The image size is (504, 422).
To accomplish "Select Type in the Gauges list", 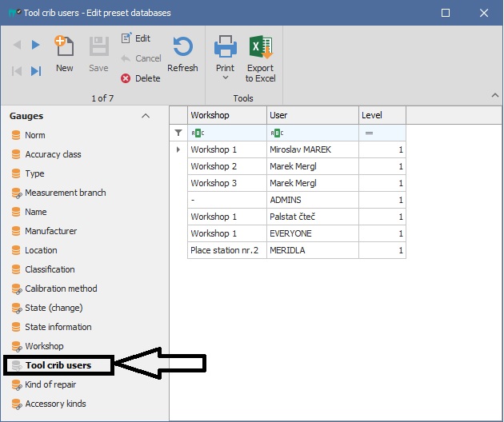I will tap(34, 173).
